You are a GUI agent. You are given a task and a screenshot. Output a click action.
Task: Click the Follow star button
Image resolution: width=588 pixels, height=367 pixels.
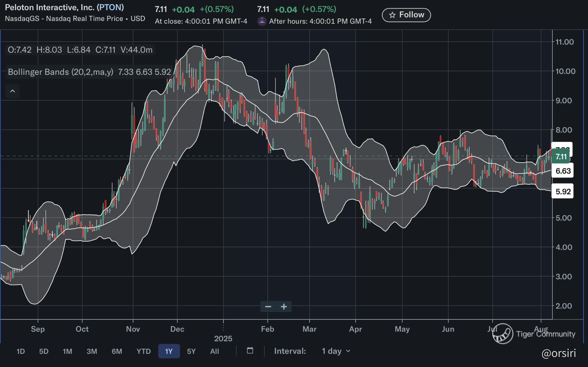[406, 15]
